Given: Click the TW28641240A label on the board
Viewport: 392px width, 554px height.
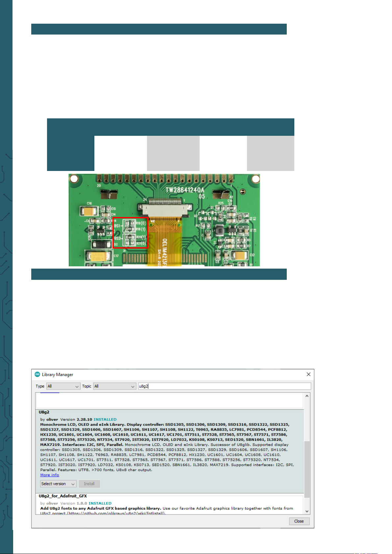Looking at the screenshot, I should [x=184, y=190].
